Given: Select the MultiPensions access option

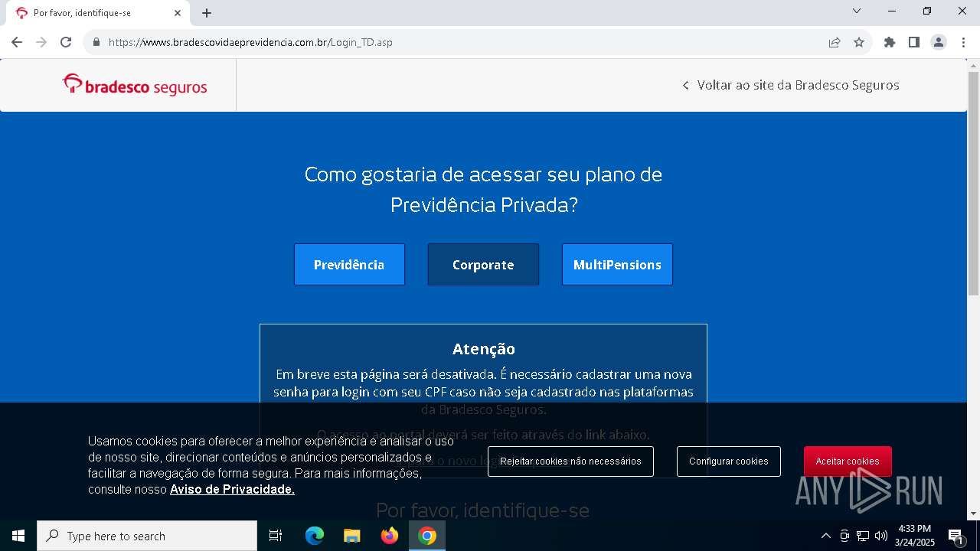Looking at the screenshot, I should pos(617,265).
